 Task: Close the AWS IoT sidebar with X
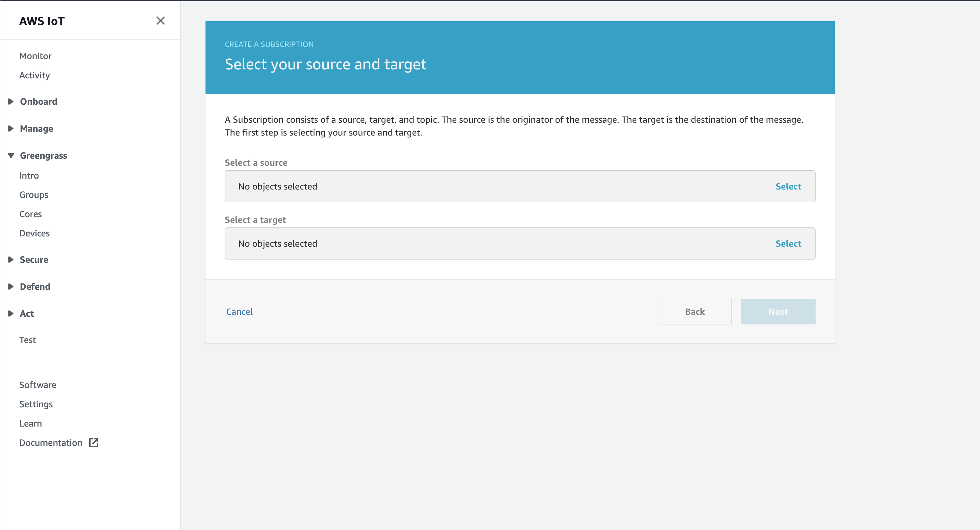160,21
